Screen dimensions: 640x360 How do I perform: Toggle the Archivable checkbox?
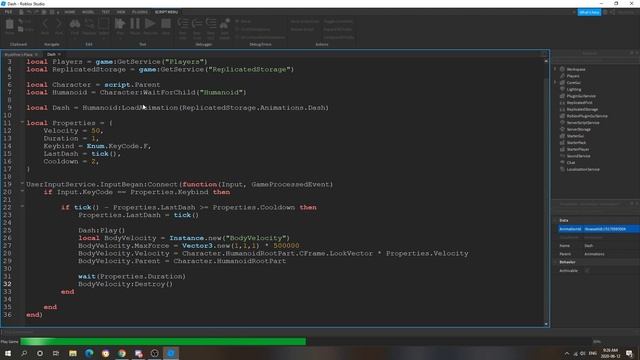click(x=587, y=271)
